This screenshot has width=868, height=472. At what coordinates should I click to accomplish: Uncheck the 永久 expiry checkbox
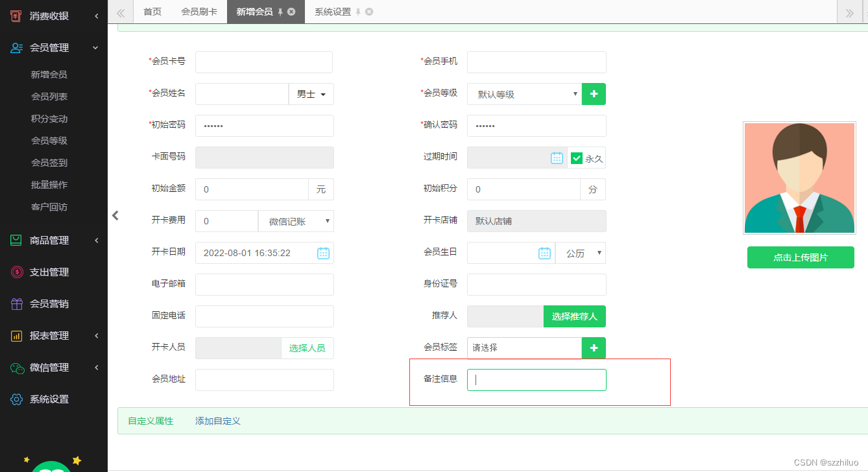pyautogui.click(x=576, y=158)
